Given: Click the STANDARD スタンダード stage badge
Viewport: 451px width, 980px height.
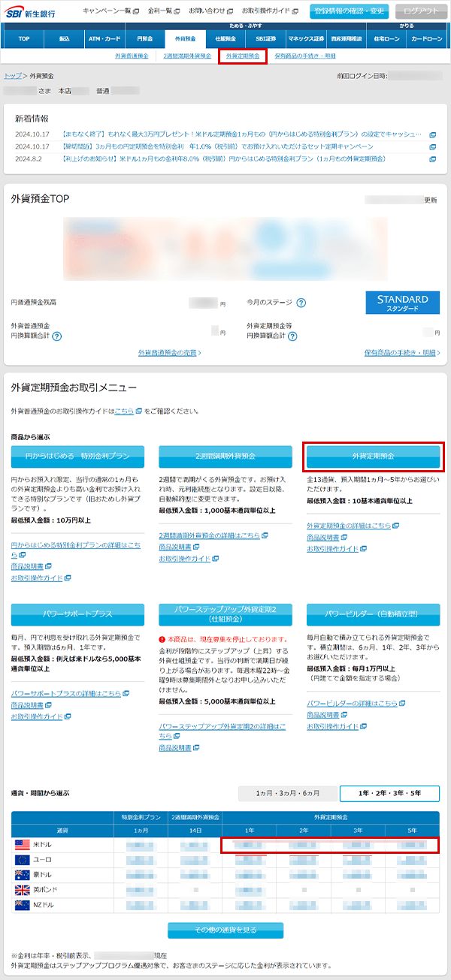Looking at the screenshot, I should pyautogui.click(x=403, y=303).
